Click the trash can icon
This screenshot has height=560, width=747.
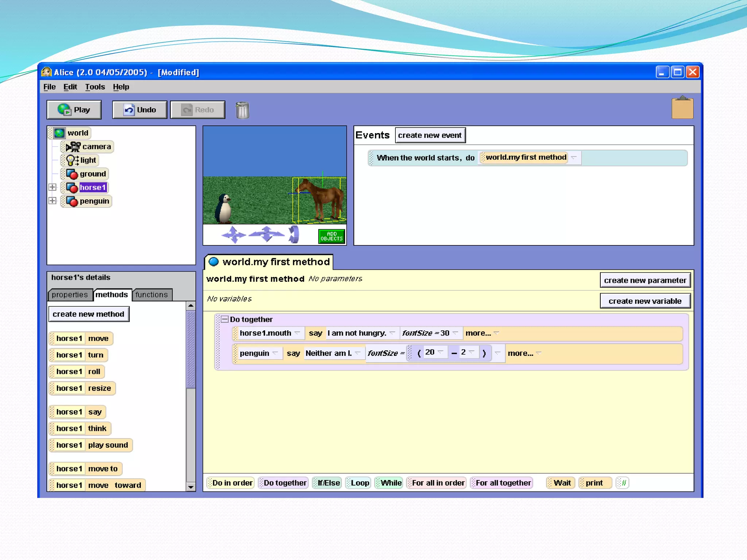pyautogui.click(x=242, y=110)
